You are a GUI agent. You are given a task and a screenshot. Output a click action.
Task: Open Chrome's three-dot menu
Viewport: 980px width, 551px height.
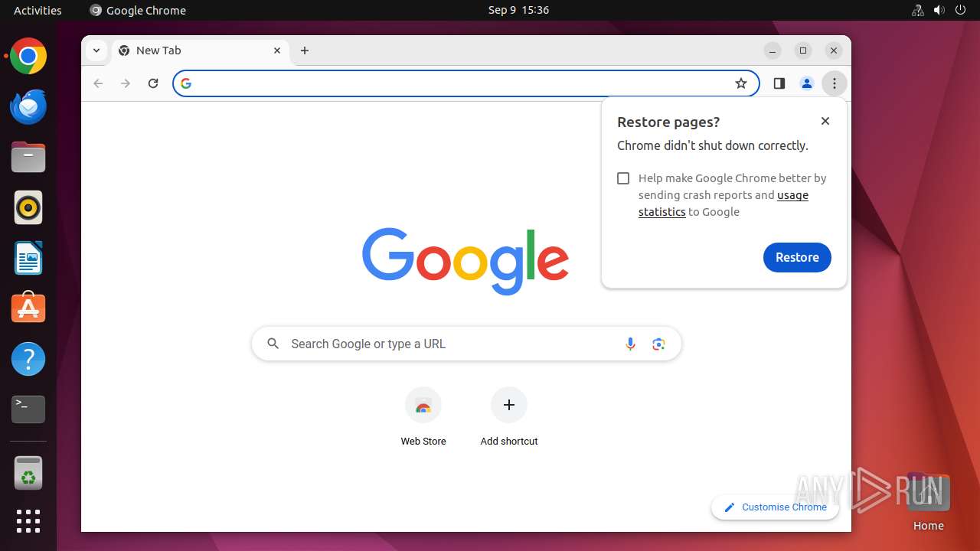point(834,83)
